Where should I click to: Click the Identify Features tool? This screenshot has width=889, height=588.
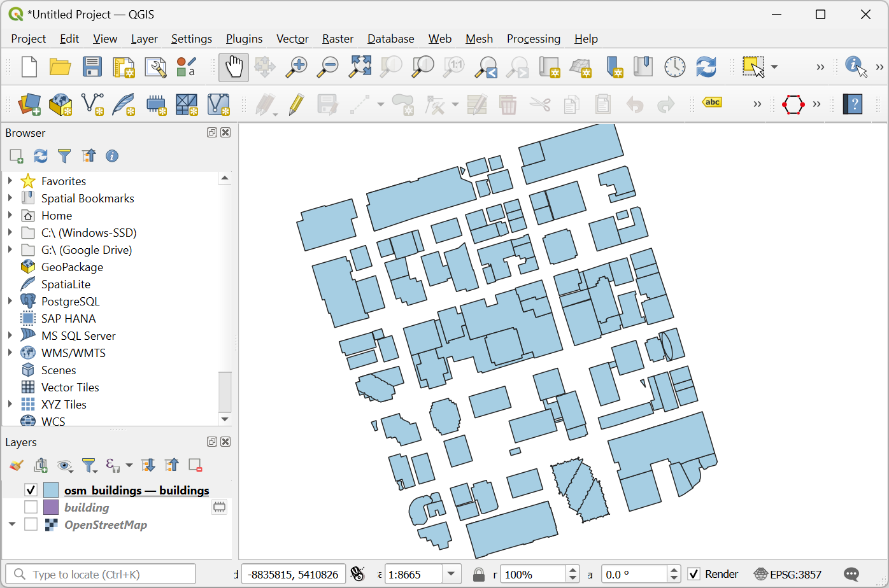point(855,67)
